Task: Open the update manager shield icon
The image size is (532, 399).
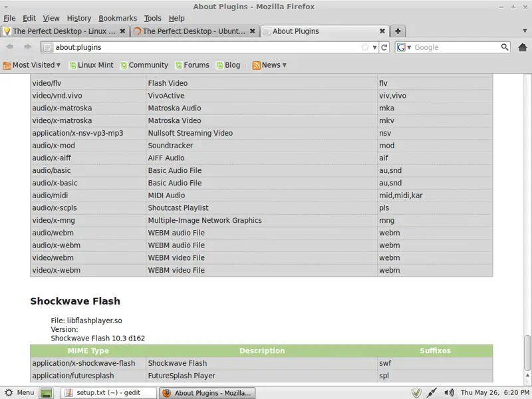Action: 416,392
